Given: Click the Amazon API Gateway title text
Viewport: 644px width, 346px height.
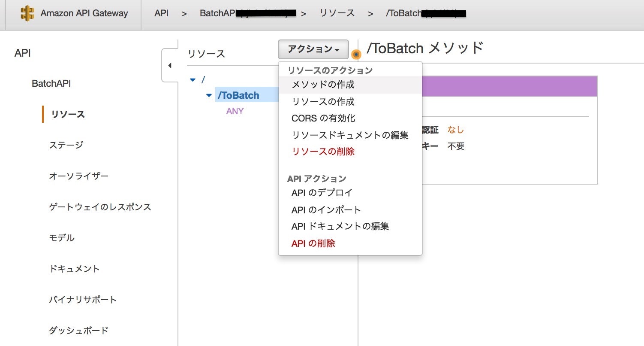Looking at the screenshot, I should point(84,13).
